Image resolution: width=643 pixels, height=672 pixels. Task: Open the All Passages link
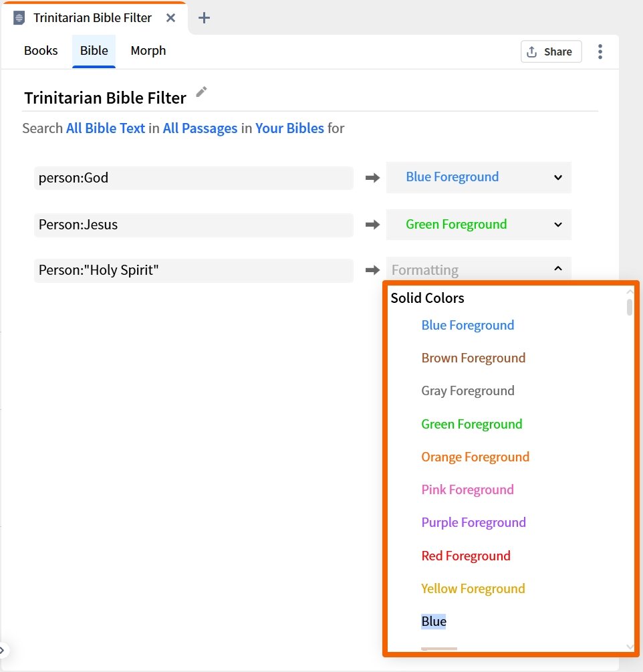(200, 128)
